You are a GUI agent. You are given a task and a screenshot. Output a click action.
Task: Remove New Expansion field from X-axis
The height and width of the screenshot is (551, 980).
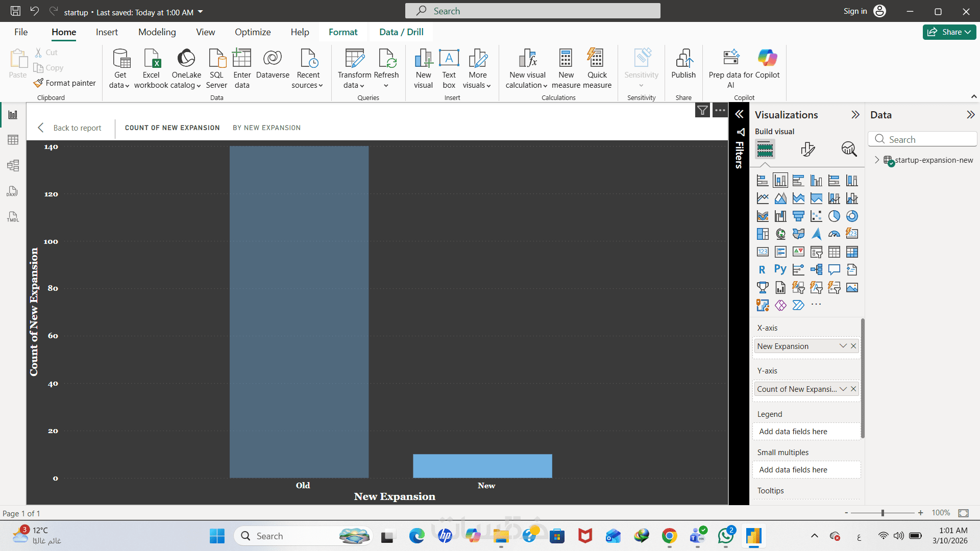[853, 346]
